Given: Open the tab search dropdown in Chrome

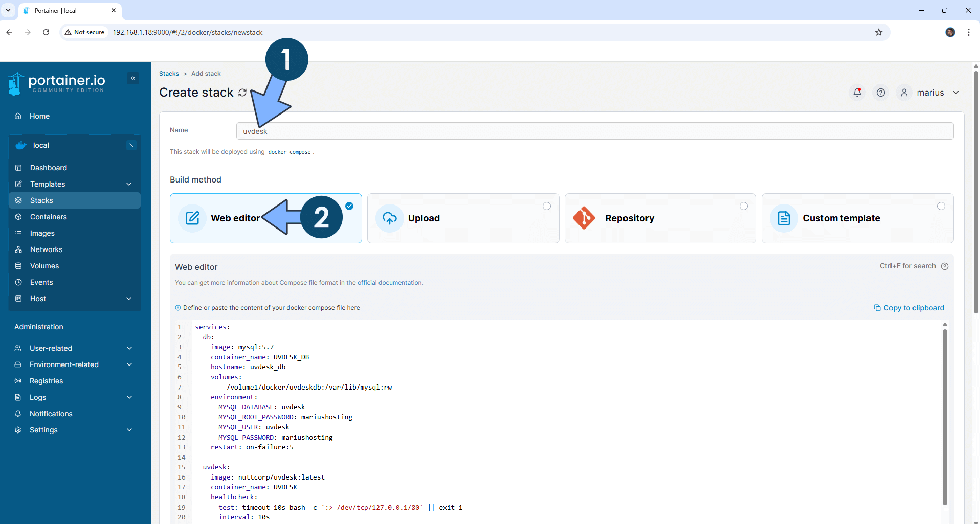Looking at the screenshot, I should pos(8,10).
